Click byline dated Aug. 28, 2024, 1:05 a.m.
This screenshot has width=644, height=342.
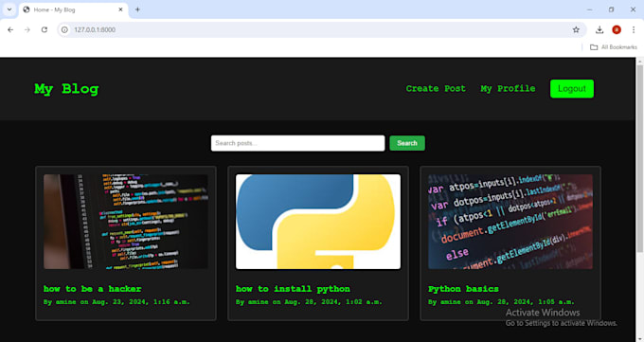tap(501, 301)
